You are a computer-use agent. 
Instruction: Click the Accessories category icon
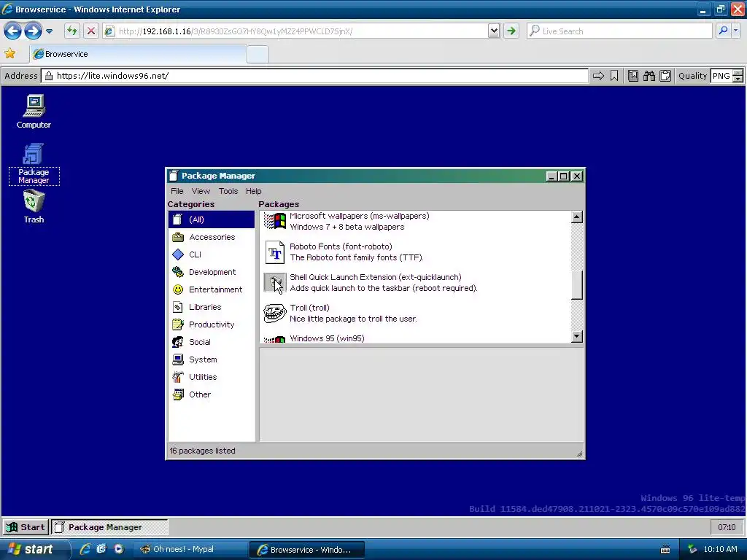(178, 237)
